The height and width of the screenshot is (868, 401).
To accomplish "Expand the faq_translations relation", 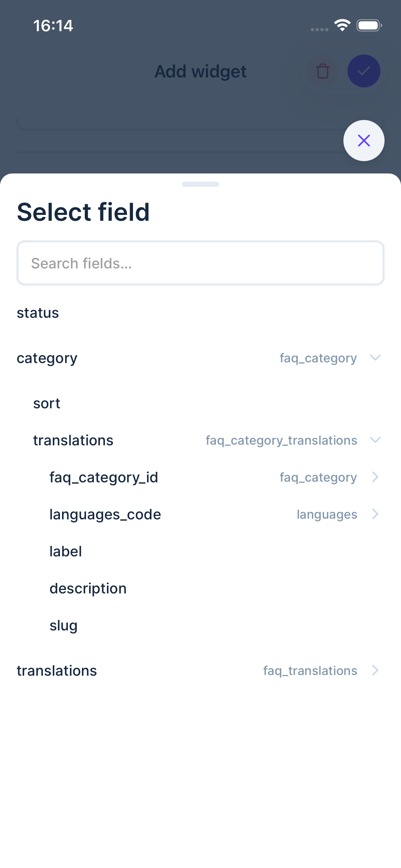I will 375,670.
